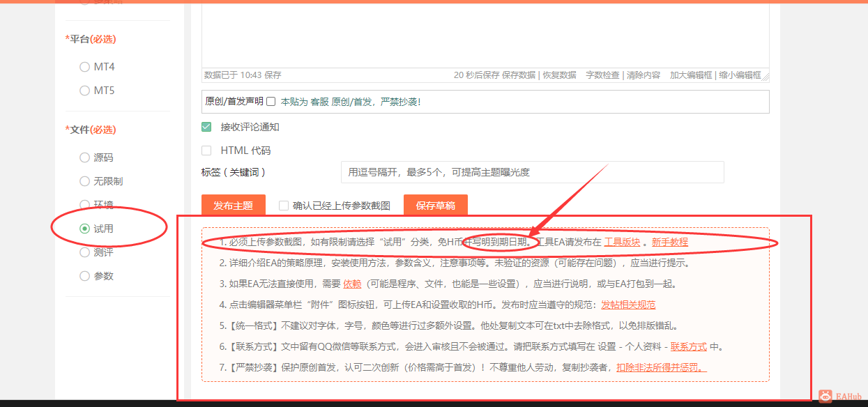Open the 新手教程 tutorial link
The width and height of the screenshot is (868, 407).
coord(670,243)
